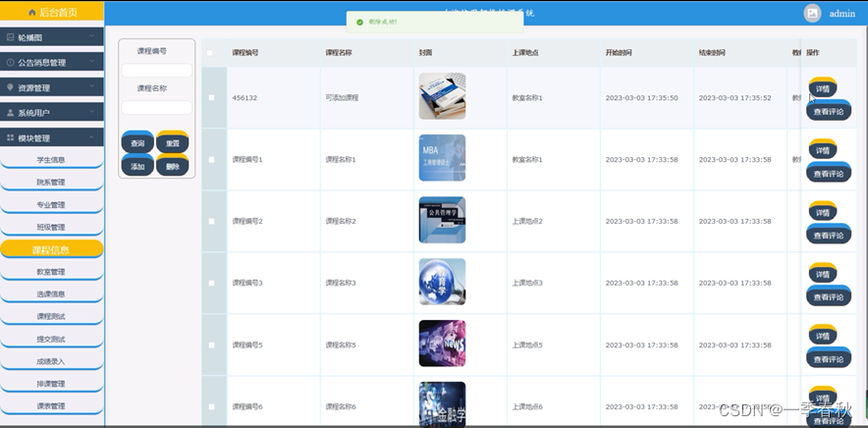This screenshot has width=868, height=428.
Task: Click 详情 for course 456132
Action: click(823, 87)
